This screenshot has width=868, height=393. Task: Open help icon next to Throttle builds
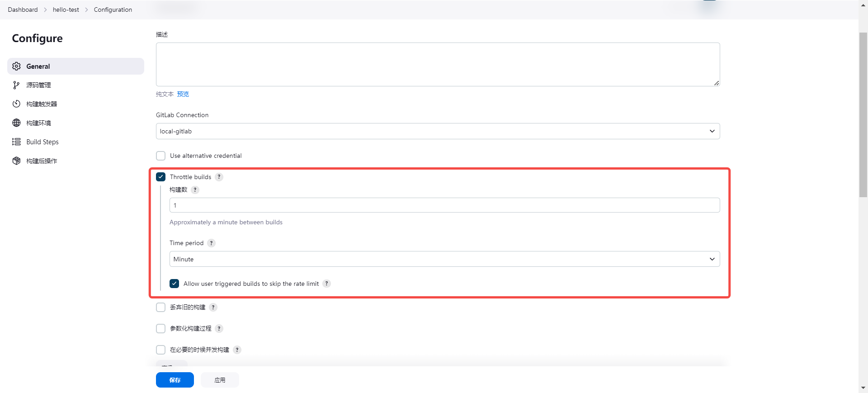click(219, 177)
